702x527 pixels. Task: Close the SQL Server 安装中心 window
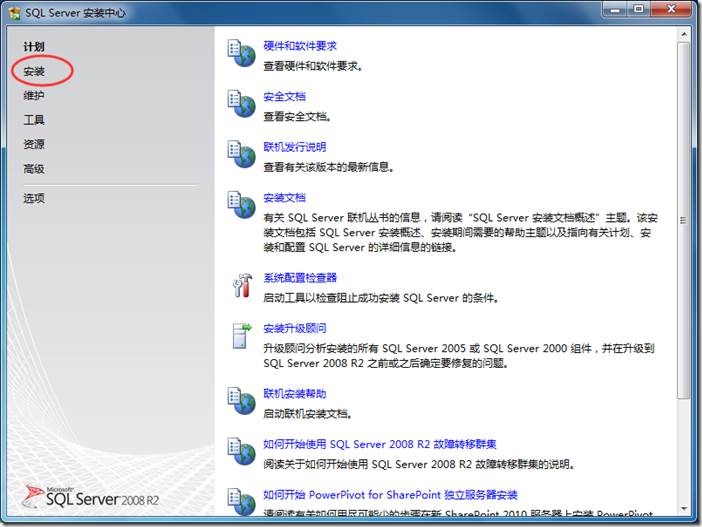[x=671, y=9]
